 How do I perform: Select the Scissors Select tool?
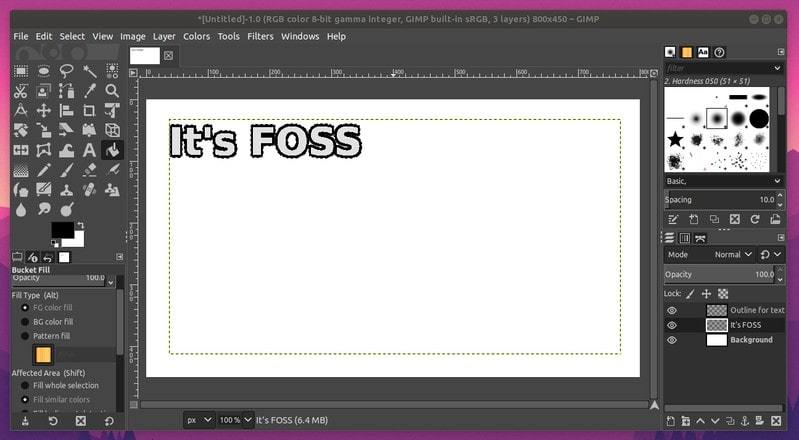[21, 90]
